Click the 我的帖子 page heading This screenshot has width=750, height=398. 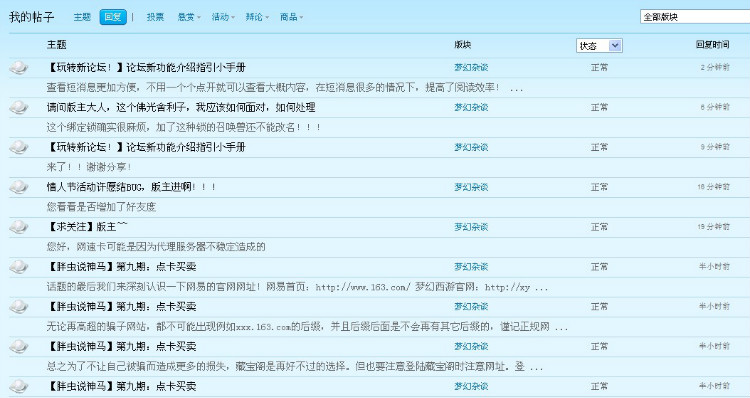coord(32,17)
